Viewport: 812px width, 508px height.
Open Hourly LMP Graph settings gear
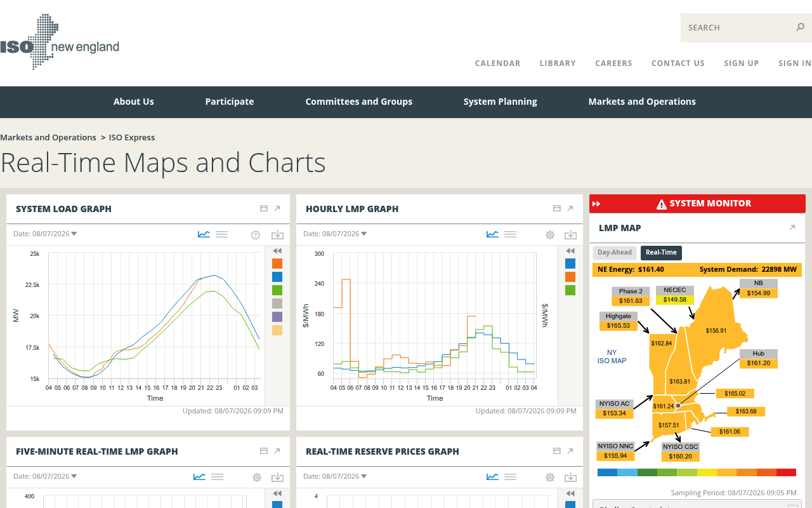pyautogui.click(x=550, y=235)
